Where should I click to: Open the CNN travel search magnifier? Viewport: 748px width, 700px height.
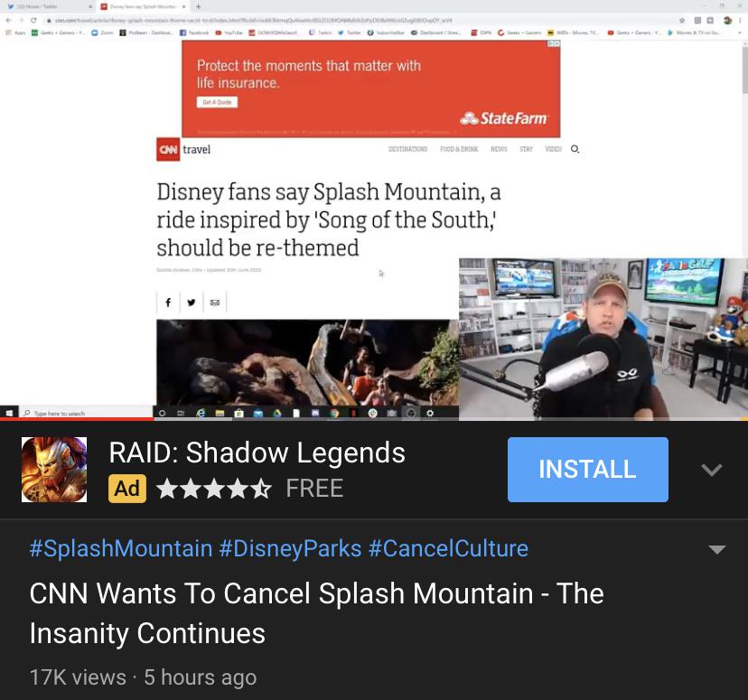pyautogui.click(x=575, y=149)
